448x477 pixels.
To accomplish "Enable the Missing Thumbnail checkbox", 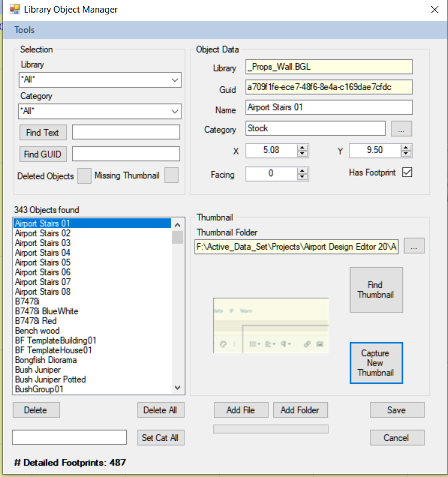I will click(172, 175).
